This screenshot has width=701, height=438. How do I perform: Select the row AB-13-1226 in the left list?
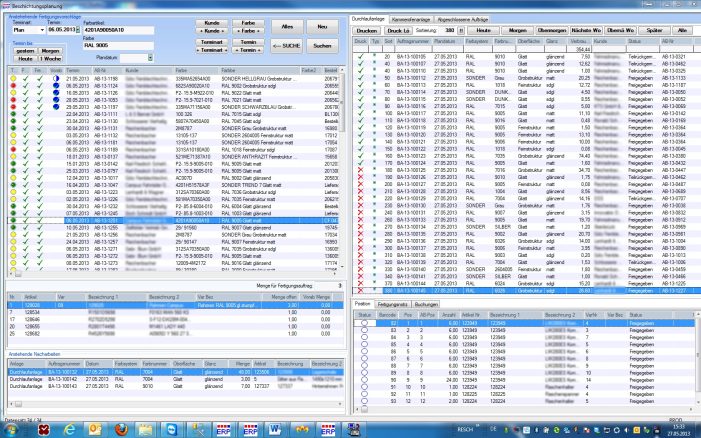173,199
